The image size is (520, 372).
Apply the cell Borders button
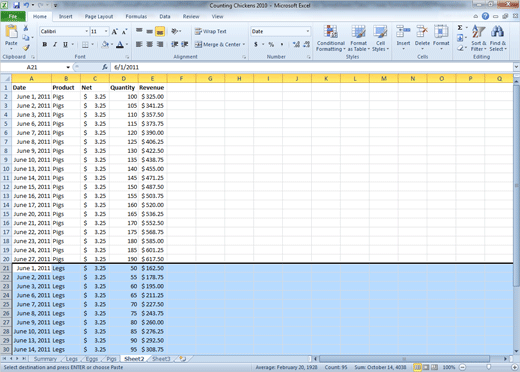click(85, 44)
